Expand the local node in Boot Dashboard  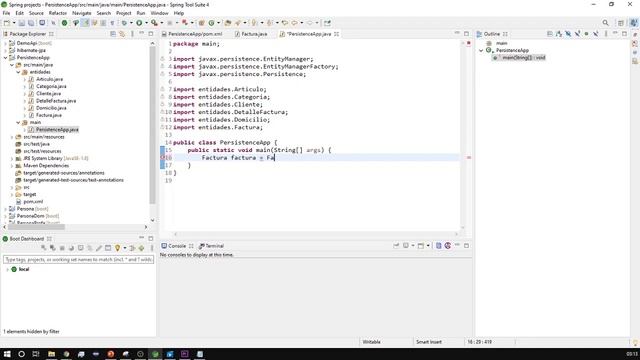[7, 269]
